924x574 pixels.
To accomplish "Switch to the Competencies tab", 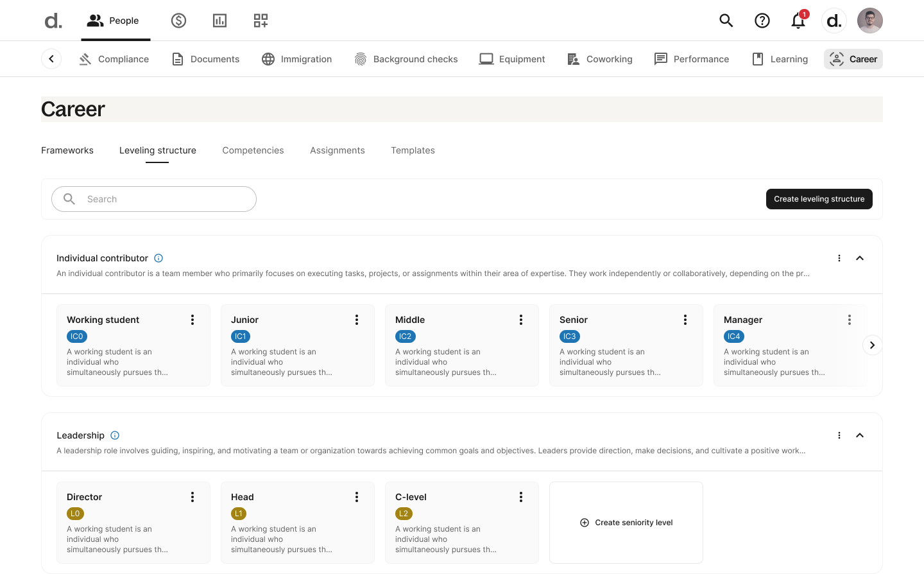I will [253, 150].
